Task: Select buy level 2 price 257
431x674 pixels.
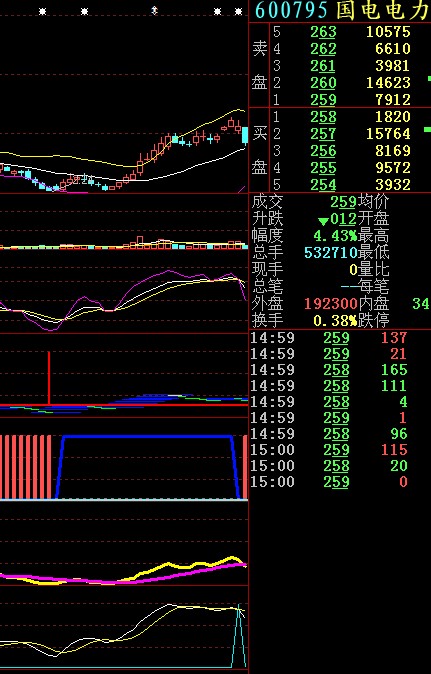Action: 323,134
